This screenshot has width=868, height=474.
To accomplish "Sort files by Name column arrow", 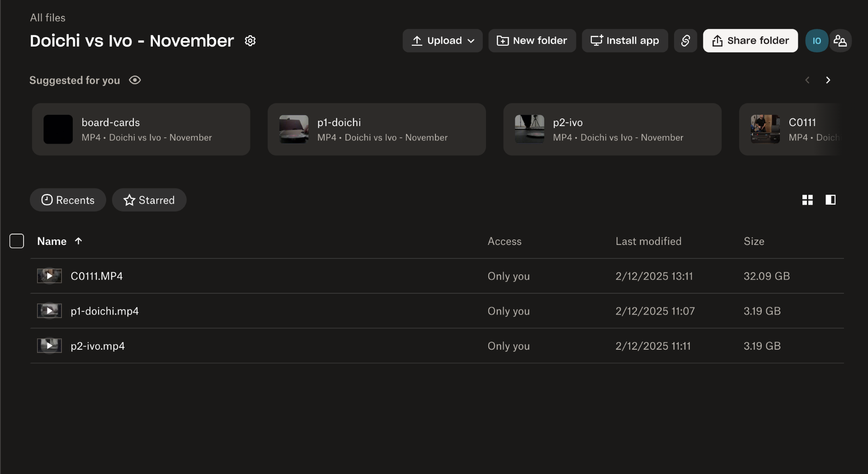I will (78, 241).
